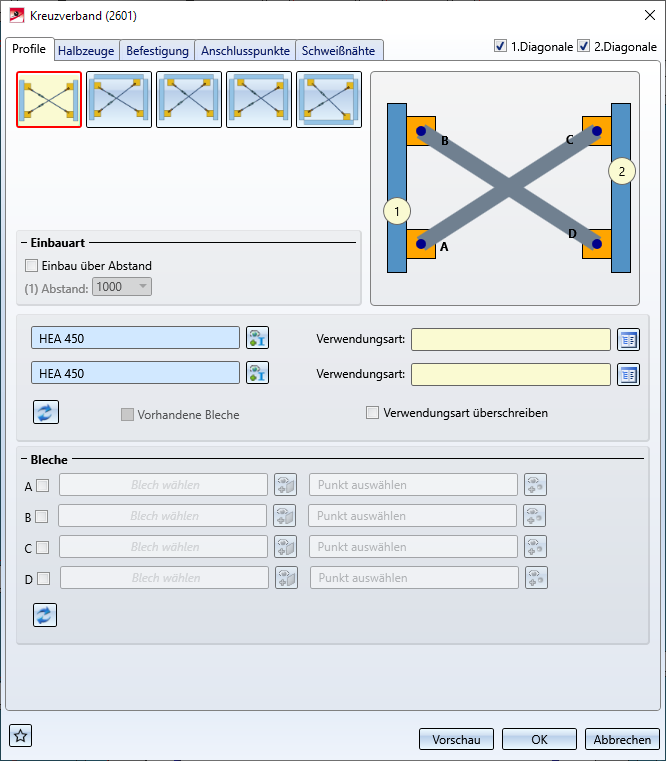Image resolution: width=666 pixels, height=761 pixels.
Task: Click Punkt auswählen field in row C
Action: tap(414, 547)
